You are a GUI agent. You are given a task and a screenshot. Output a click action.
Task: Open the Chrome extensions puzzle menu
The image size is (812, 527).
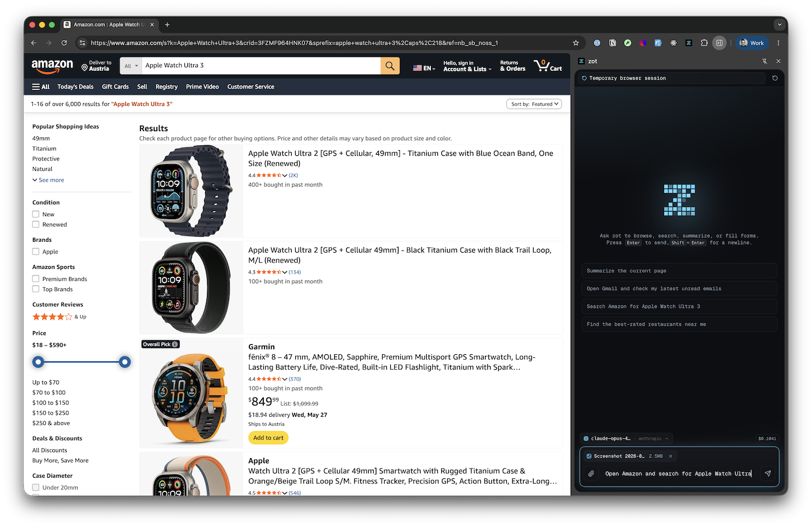click(704, 43)
